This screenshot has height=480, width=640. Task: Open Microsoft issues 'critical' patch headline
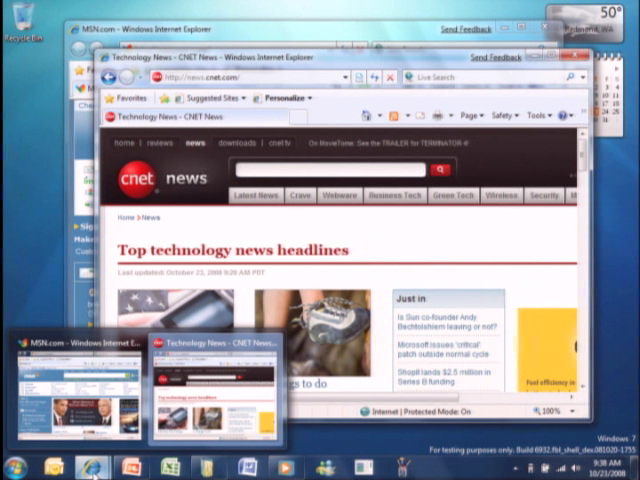tap(443, 349)
